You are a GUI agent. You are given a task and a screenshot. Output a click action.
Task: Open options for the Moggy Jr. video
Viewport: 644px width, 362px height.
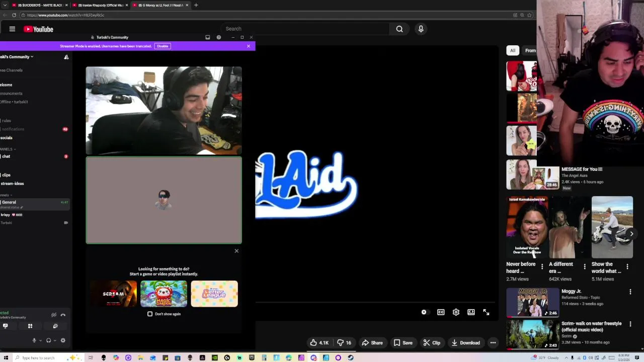point(630,292)
